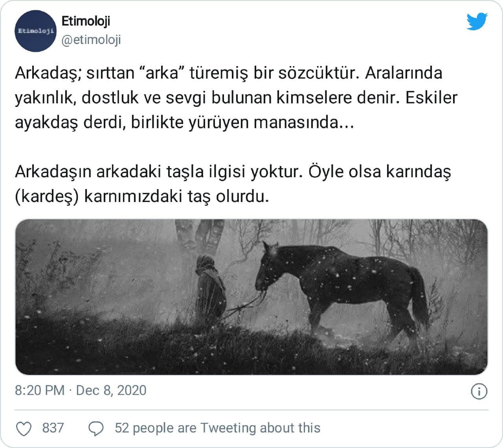This screenshot has height=448, width=503.
Task: Click the cloaked person in the photo
Action: pyautogui.click(x=211, y=289)
